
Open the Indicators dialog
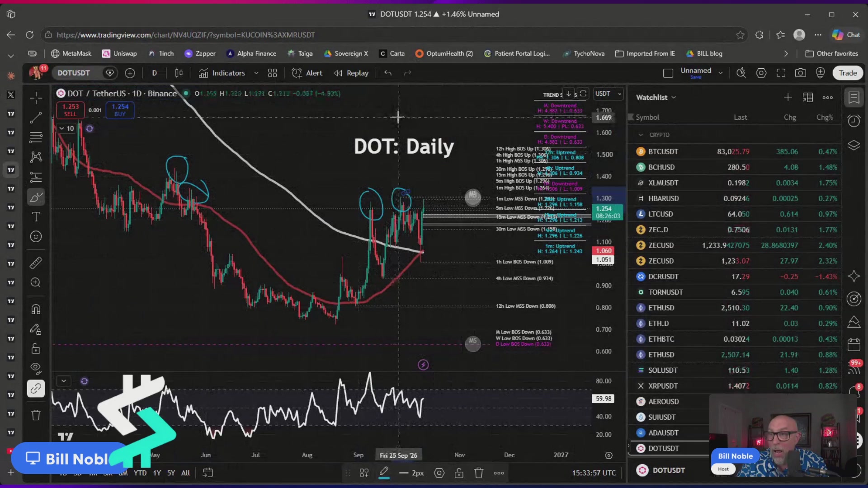(x=222, y=73)
